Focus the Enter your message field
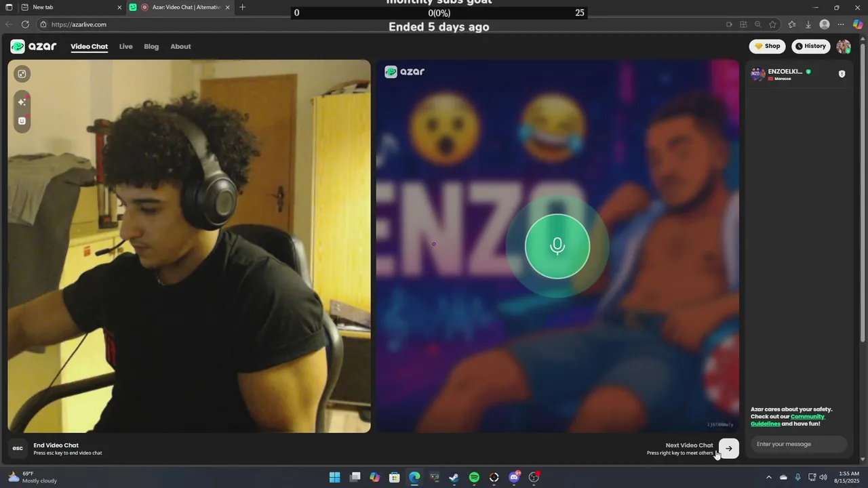This screenshot has height=488, width=868. [x=799, y=444]
